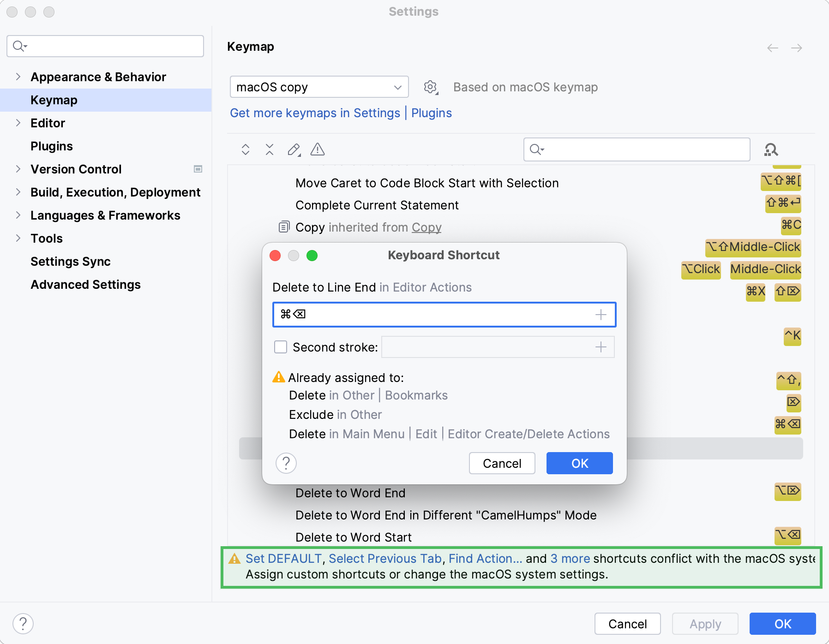Open Get more keymaps in Settings link
The height and width of the screenshot is (644, 829).
(315, 113)
